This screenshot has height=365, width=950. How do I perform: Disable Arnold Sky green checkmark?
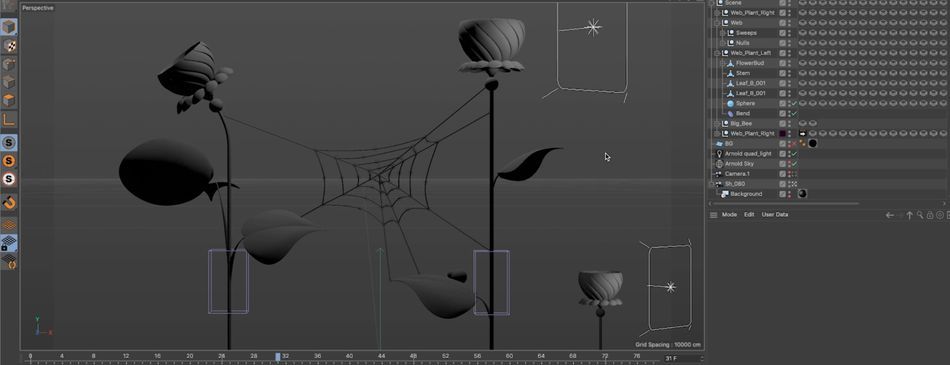(794, 164)
